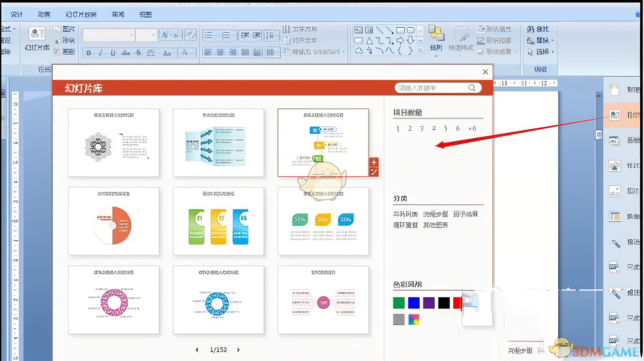Filter by item count number 2
644x361 pixels.
(x=410, y=128)
